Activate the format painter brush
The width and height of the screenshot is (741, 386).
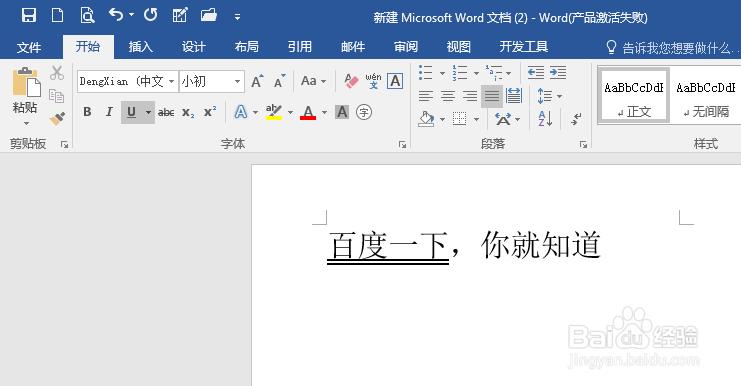pos(57,118)
